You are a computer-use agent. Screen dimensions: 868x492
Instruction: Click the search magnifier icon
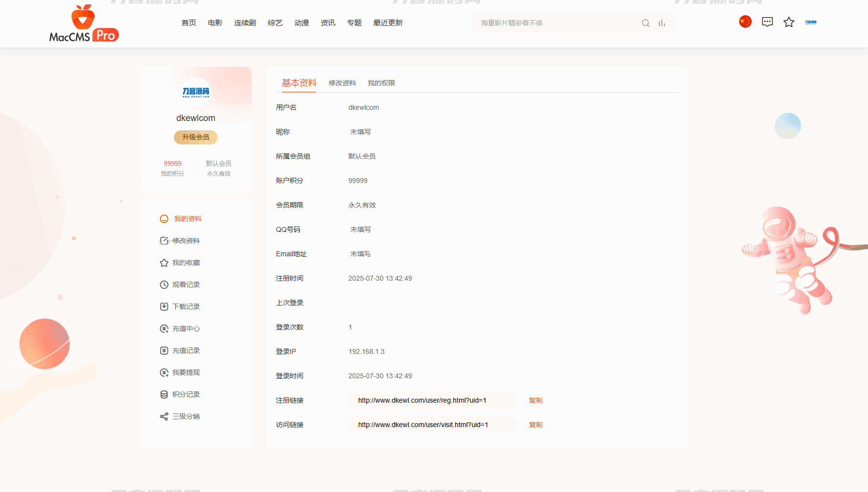tap(645, 23)
